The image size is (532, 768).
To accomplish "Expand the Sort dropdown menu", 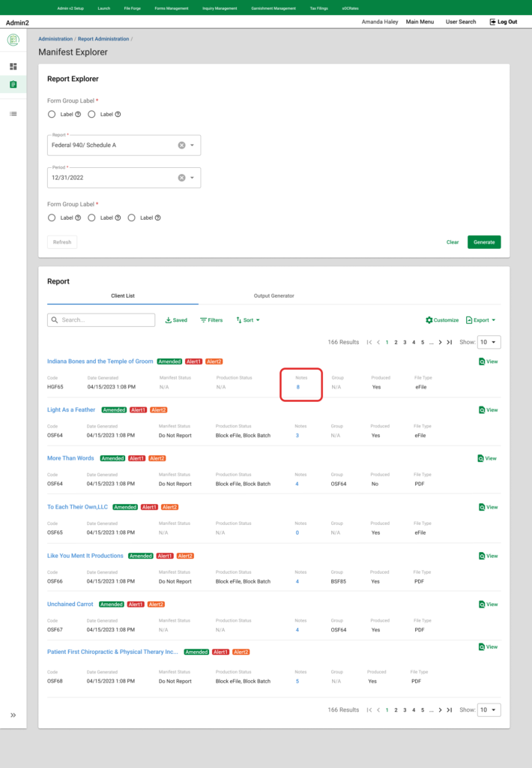I will (x=248, y=320).
